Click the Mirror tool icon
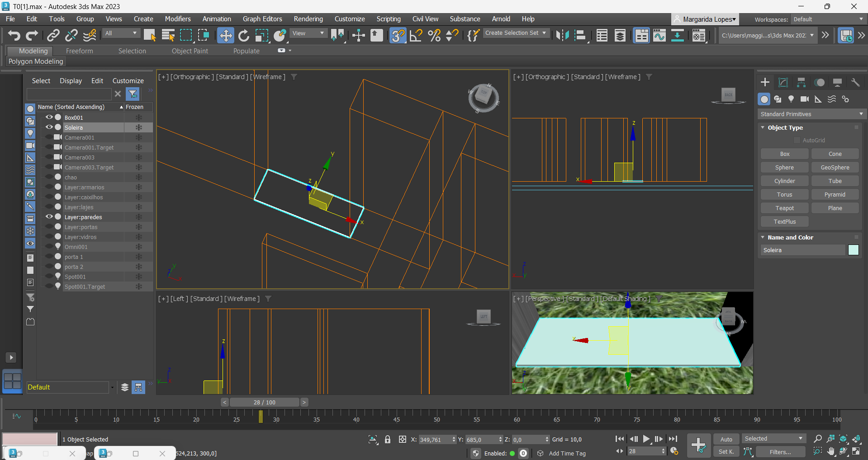 pyautogui.click(x=562, y=35)
